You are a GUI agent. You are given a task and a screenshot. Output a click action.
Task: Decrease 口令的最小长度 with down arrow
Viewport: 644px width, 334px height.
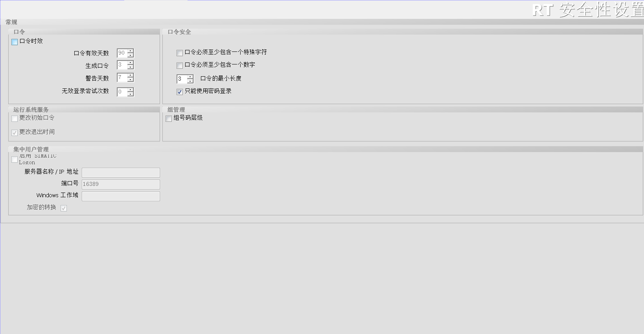[x=190, y=81]
